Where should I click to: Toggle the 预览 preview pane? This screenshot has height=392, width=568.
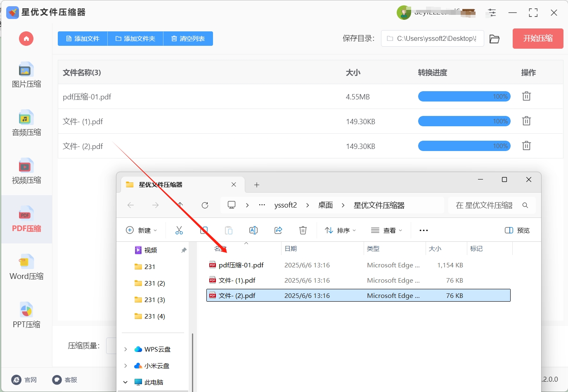(x=517, y=230)
